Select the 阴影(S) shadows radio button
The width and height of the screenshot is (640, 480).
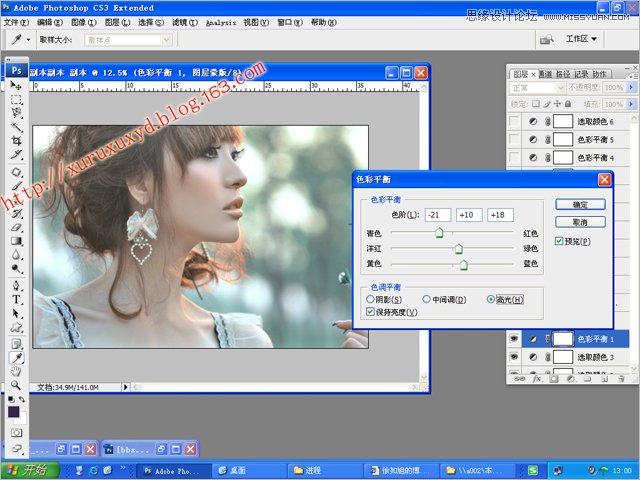tap(370, 299)
